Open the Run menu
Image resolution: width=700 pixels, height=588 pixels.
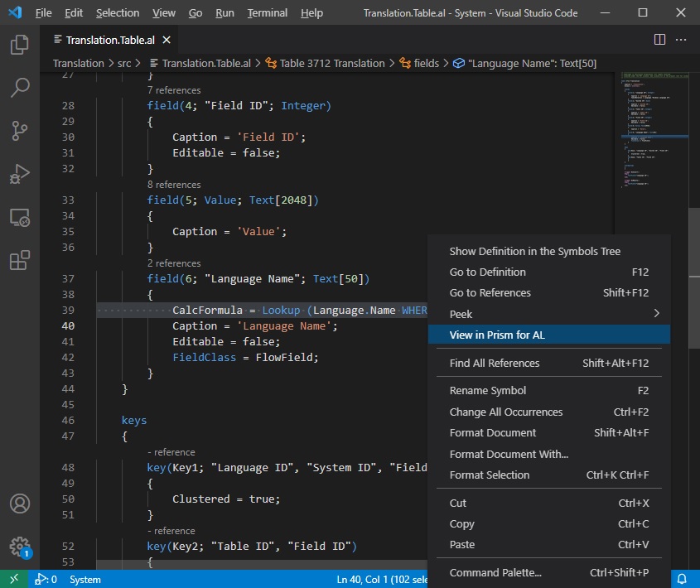[x=224, y=13]
